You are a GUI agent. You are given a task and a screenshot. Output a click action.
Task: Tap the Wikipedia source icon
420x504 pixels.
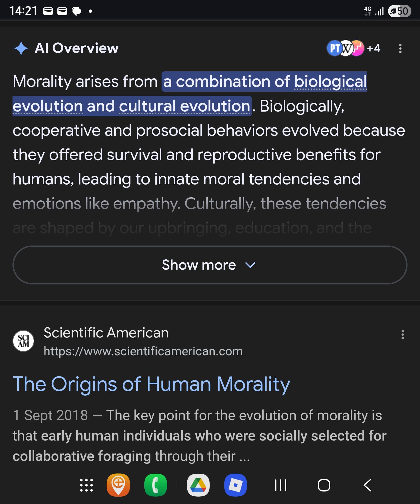(x=346, y=48)
